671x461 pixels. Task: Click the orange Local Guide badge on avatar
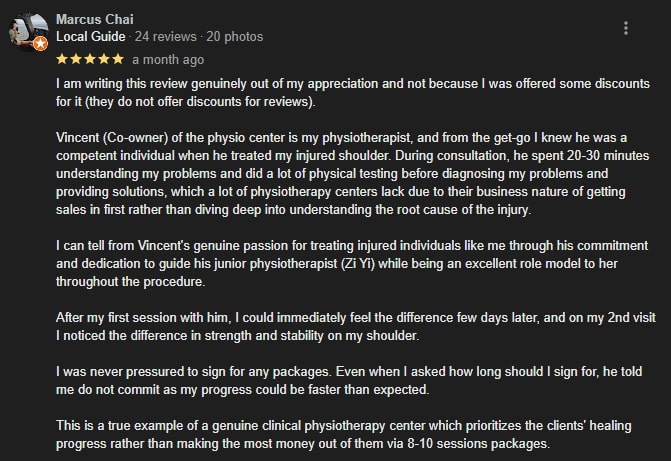[40, 44]
